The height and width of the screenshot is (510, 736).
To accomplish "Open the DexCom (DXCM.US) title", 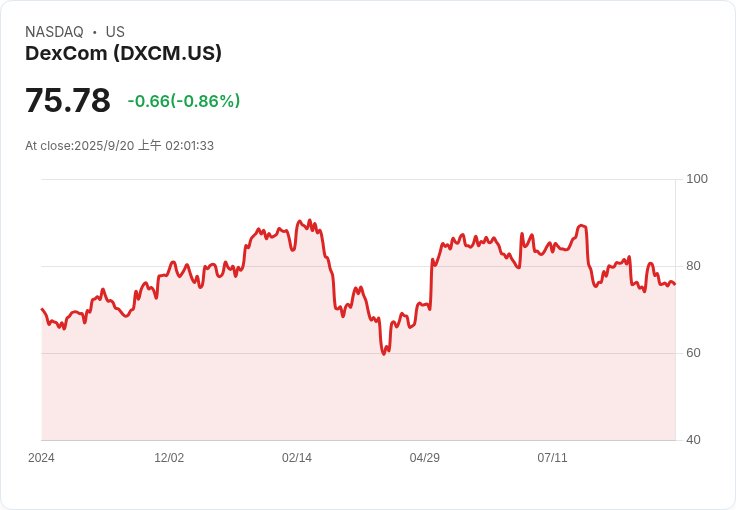I will tap(123, 53).
